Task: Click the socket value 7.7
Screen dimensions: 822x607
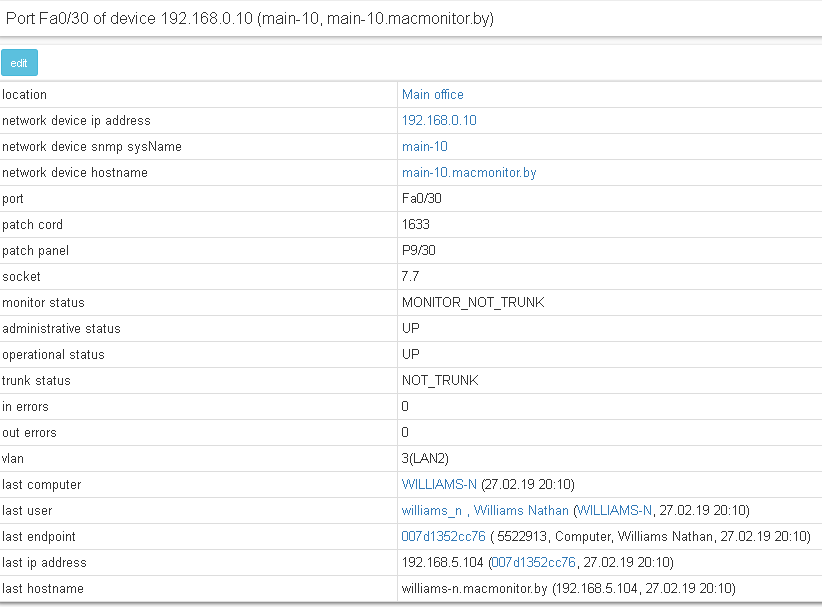Action: [x=411, y=277]
